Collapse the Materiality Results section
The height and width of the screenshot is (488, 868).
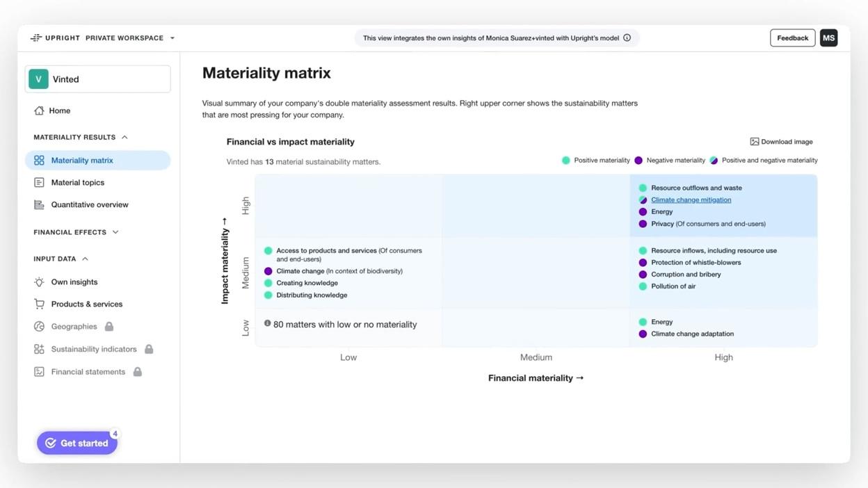124,136
